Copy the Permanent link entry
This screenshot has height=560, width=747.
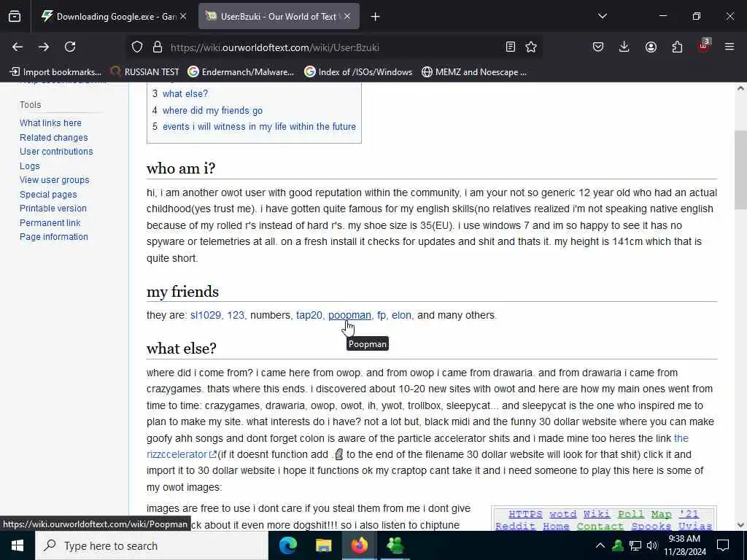(x=50, y=223)
